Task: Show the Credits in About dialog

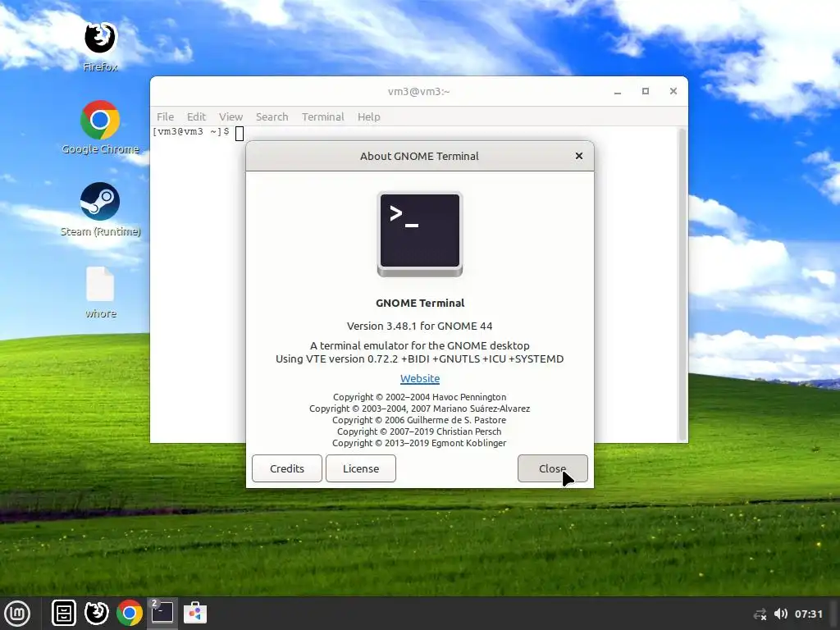Action: [287, 468]
